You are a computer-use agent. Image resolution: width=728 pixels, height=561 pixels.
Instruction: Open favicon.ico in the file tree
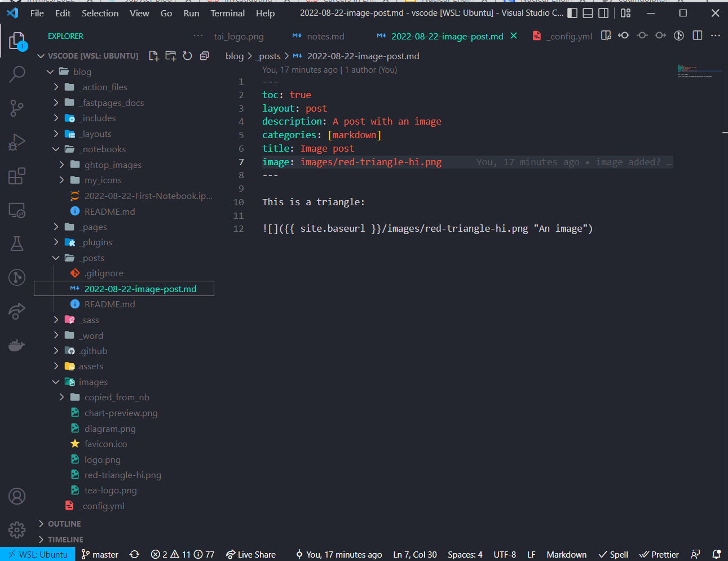pyautogui.click(x=106, y=444)
